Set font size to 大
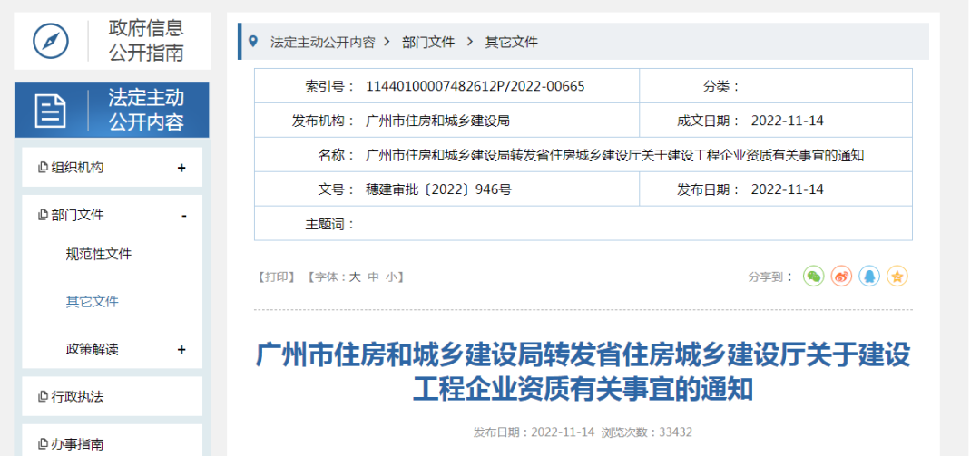This screenshot has width=980, height=456. pyautogui.click(x=355, y=277)
